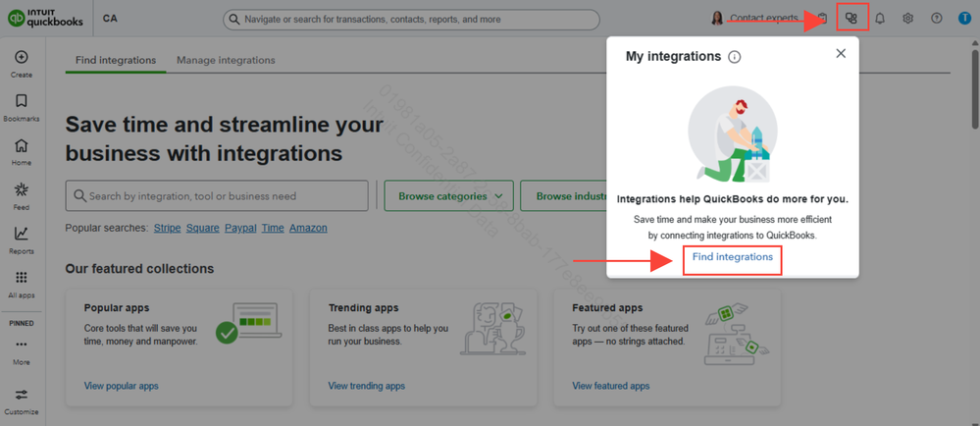
Task: Switch to the Manage integrations tab
Action: [x=226, y=60]
